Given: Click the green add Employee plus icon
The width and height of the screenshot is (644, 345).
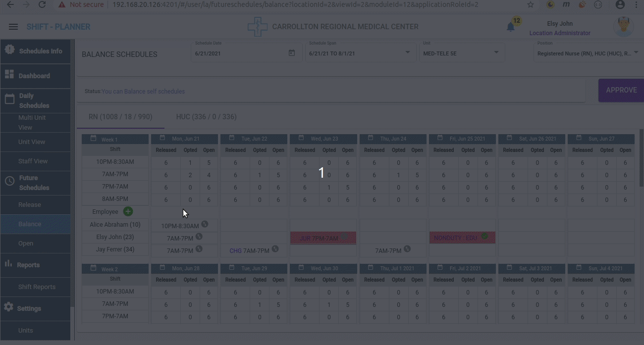Looking at the screenshot, I should (x=128, y=211).
